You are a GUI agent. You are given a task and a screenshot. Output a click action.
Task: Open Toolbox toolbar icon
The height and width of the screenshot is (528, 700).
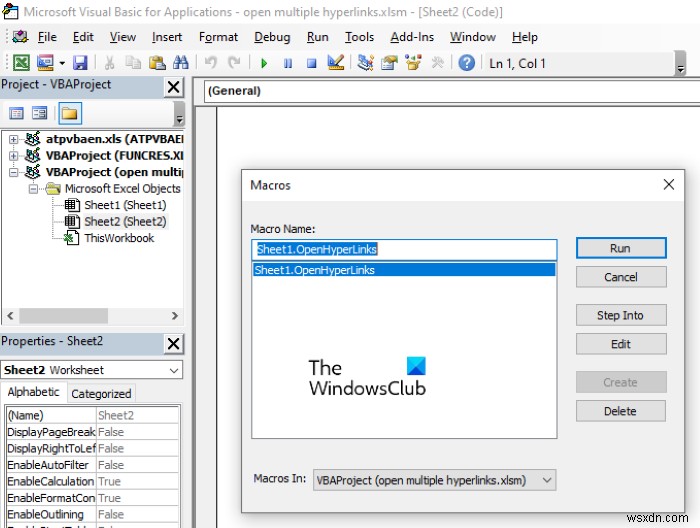pos(437,62)
